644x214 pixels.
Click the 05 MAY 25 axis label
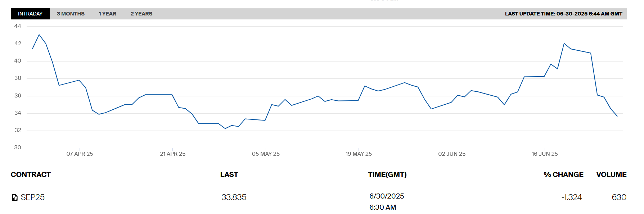pos(266,154)
